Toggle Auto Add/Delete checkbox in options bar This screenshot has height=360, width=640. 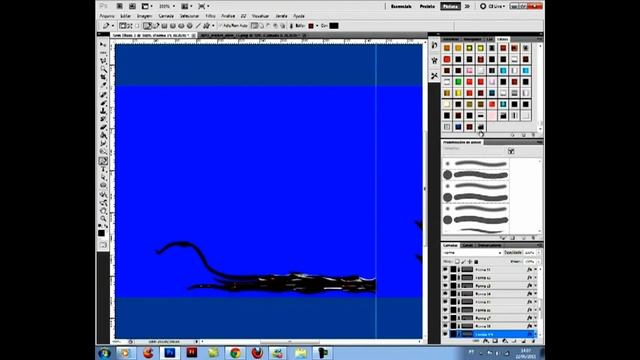click(x=221, y=26)
